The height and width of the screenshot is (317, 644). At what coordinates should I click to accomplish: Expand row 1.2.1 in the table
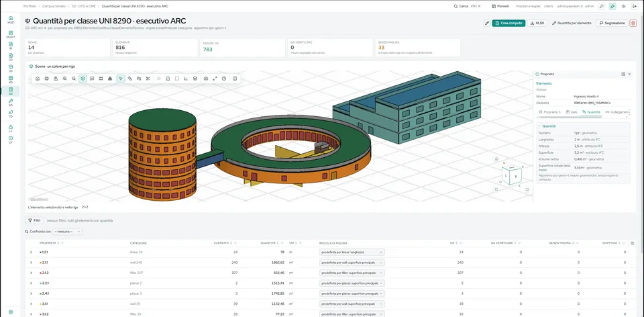[32, 252]
